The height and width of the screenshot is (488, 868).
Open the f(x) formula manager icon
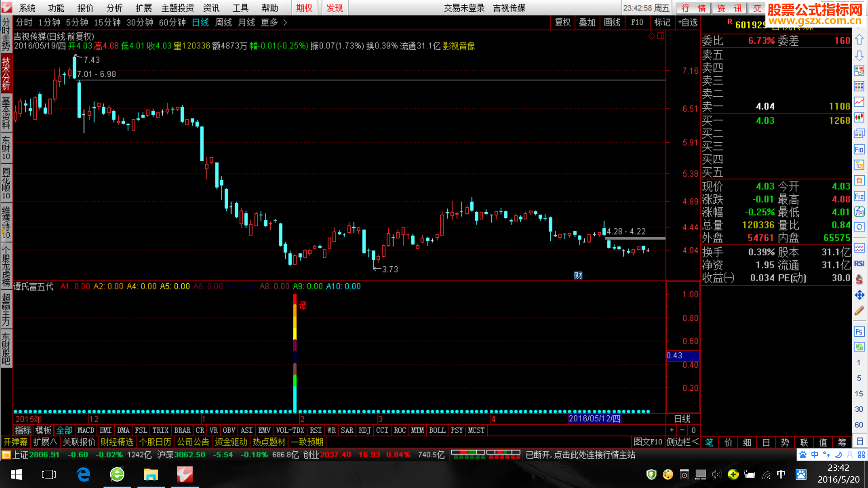[x=859, y=211]
